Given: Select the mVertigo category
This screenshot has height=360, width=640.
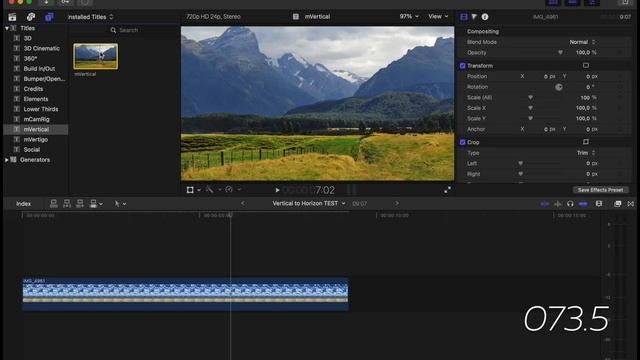Looking at the screenshot, I should coord(36,140).
